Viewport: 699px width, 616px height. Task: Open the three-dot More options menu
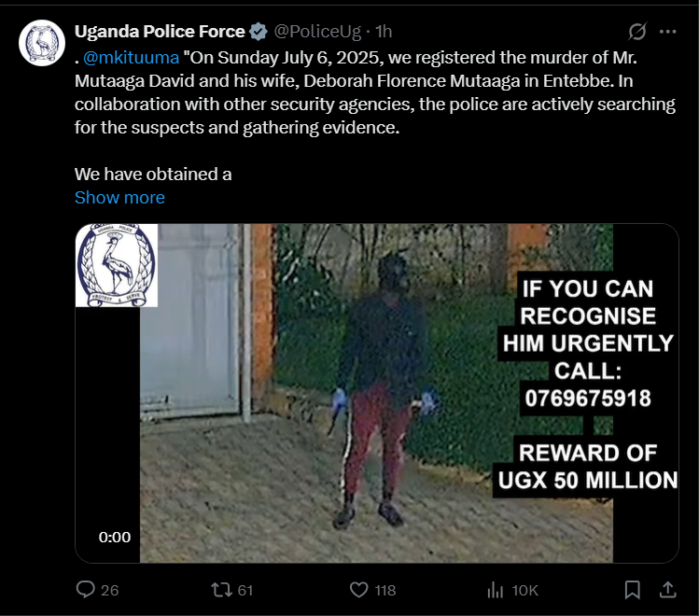click(667, 32)
